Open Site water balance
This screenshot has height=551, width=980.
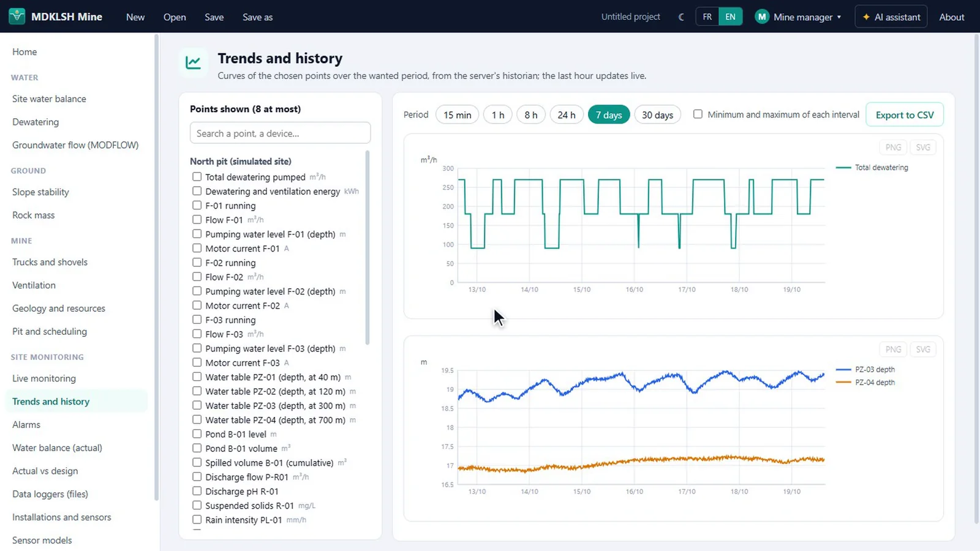(49, 99)
